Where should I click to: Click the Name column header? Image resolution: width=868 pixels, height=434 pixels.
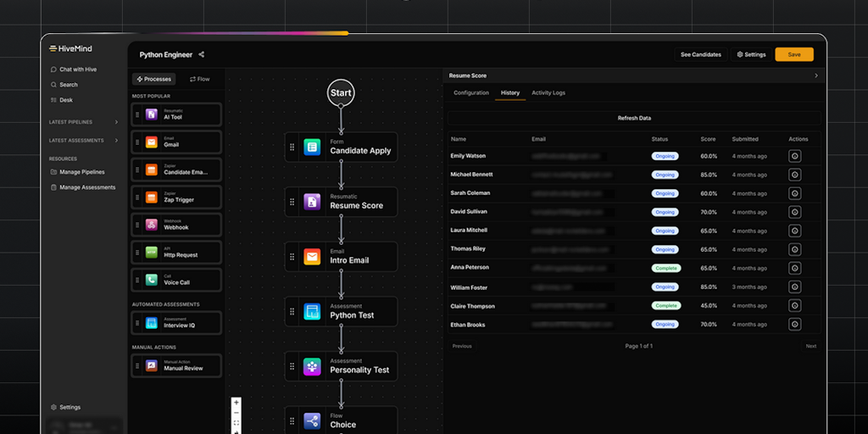pos(459,140)
